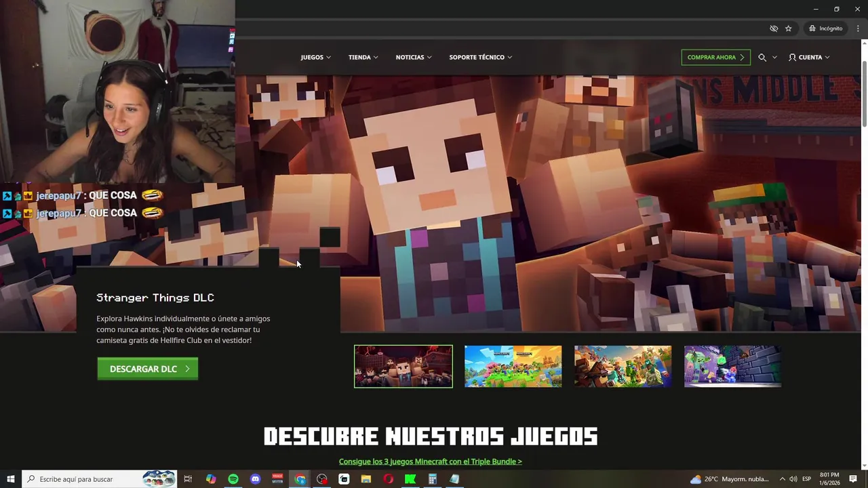Open Calculator from the taskbar
868x488 pixels.
(x=432, y=479)
